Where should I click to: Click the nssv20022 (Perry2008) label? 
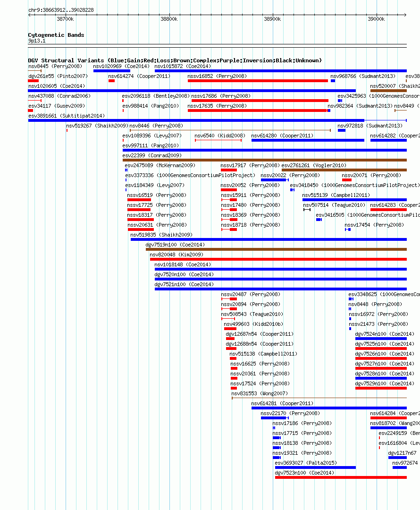(x=290, y=175)
